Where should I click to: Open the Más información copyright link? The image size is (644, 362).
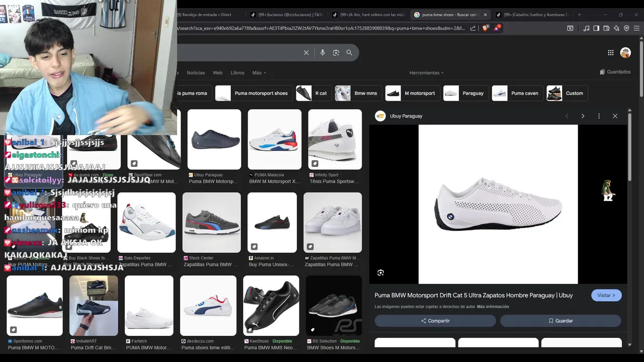493,307
